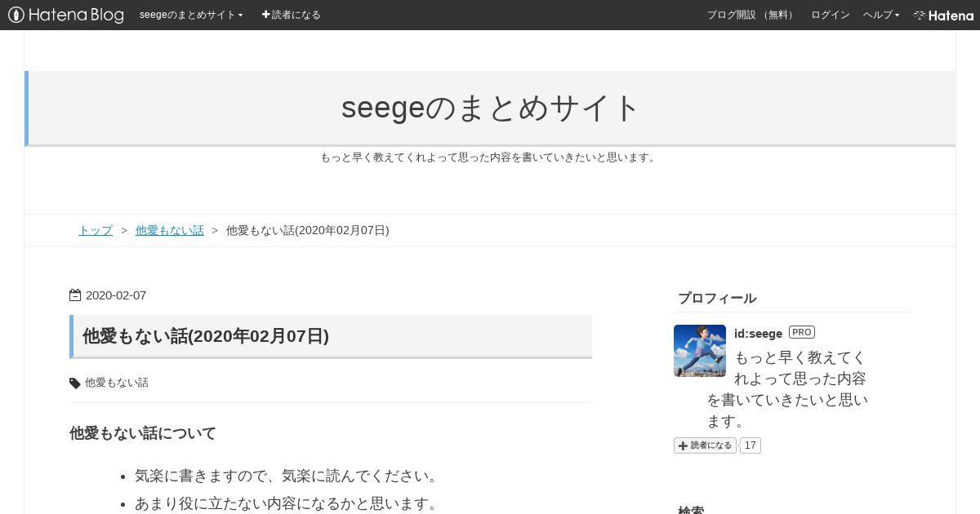
Task: Click the 他愛もない話 category tag under the title
Action: click(x=117, y=383)
